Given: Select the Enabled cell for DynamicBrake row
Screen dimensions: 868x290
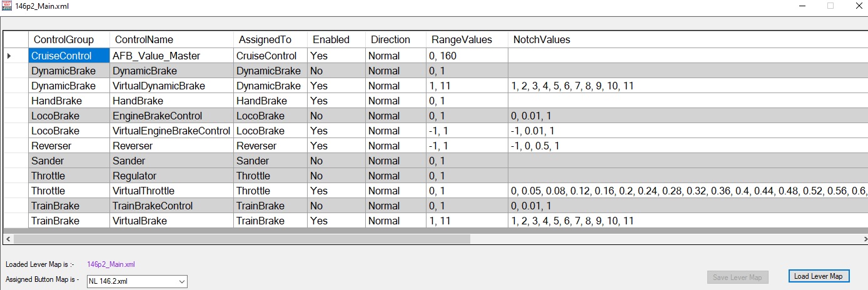Looking at the screenshot, I should (x=336, y=71).
